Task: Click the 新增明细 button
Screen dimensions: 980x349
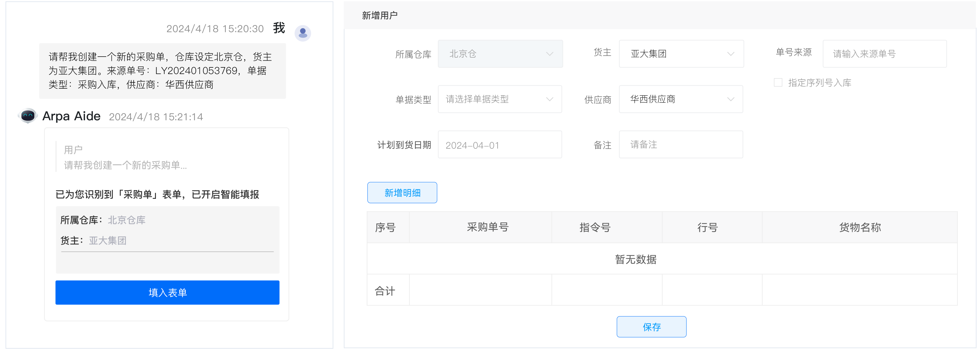Action: (x=402, y=193)
